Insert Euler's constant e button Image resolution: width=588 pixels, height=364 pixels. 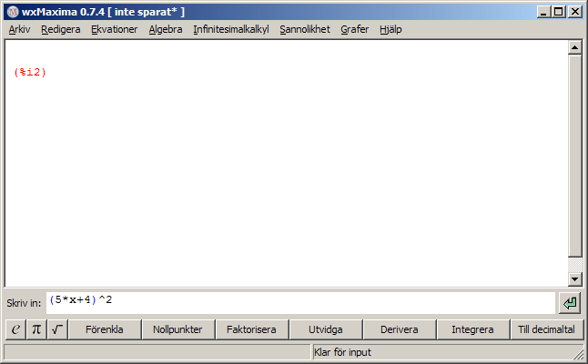15,329
